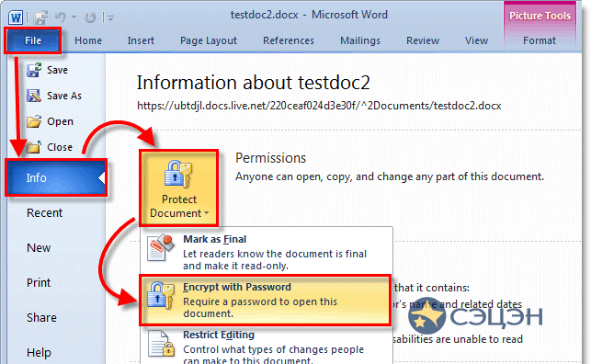Click the Encrypt with Password lock icon
591x364 pixels.
[161, 295]
